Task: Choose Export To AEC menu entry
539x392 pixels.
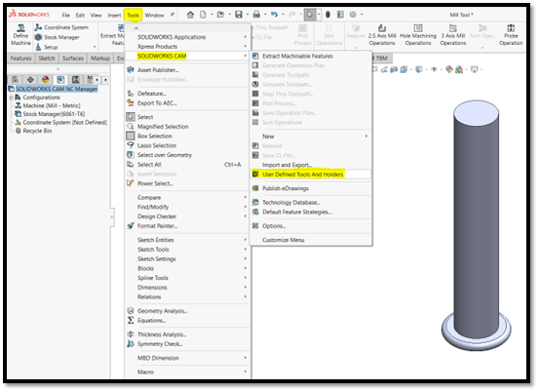Action: pos(187,102)
